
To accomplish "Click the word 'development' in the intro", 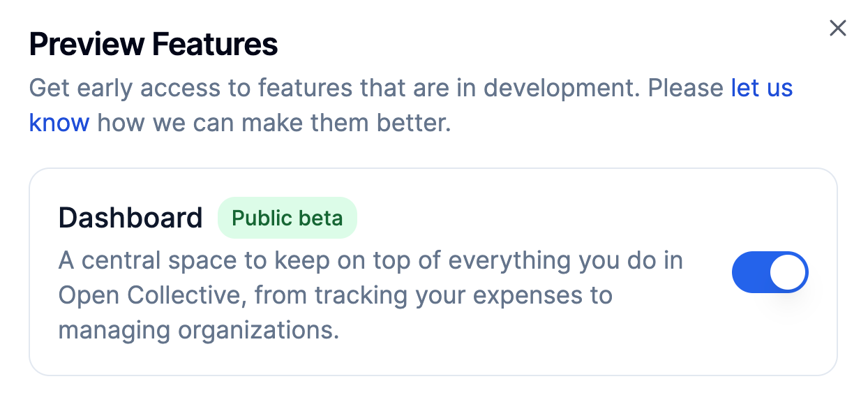I will (x=563, y=89).
